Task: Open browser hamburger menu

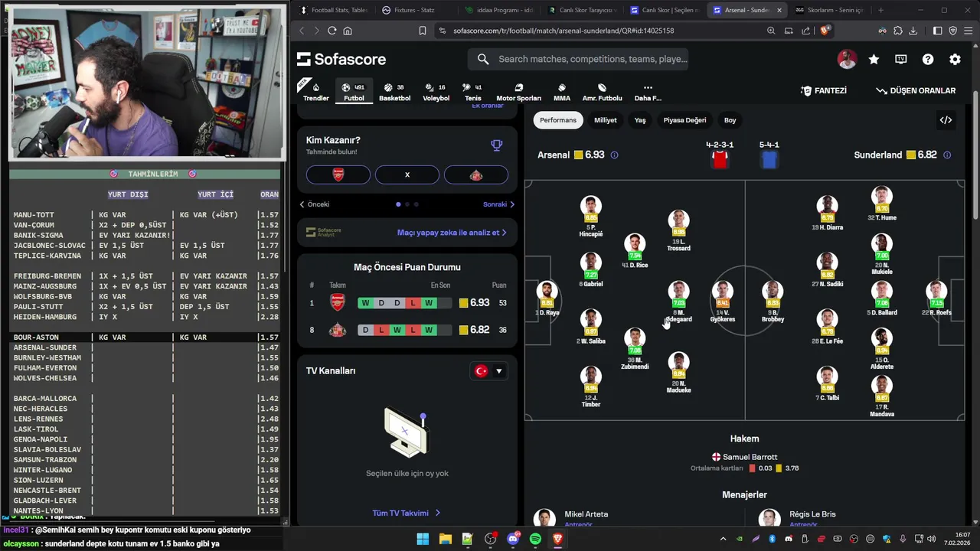Action: 969,31
